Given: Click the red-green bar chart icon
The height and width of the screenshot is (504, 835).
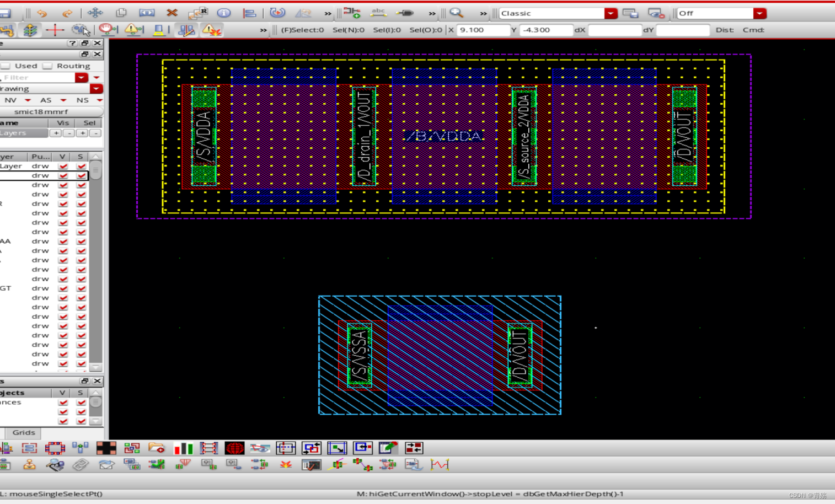Looking at the screenshot, I should pos(183,448).
